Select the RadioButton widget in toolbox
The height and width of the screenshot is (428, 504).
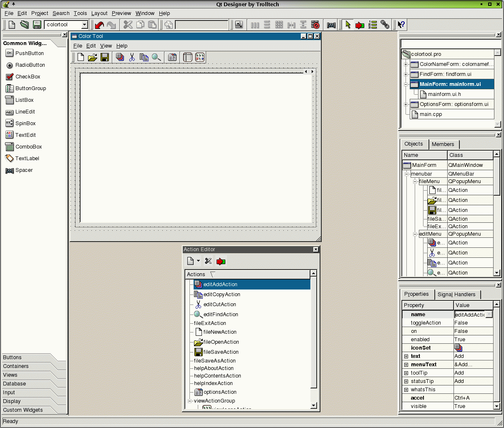click(x=30, y=65)
